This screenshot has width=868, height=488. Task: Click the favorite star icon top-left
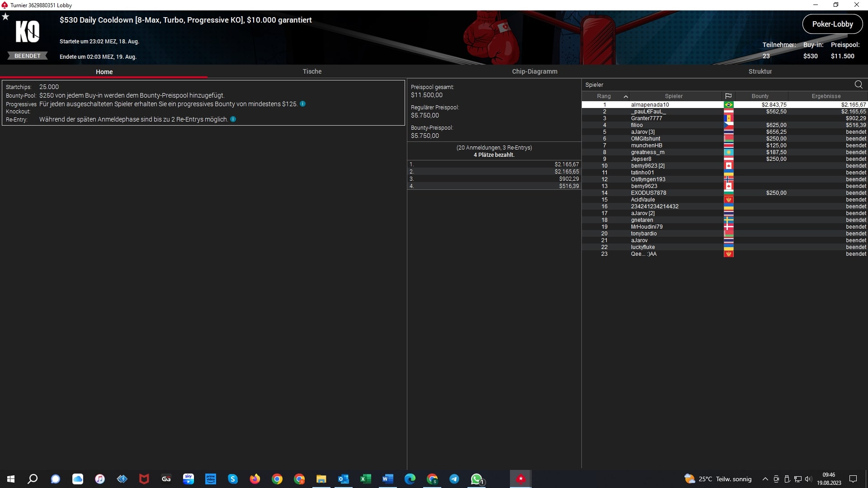tap(5, 17)
